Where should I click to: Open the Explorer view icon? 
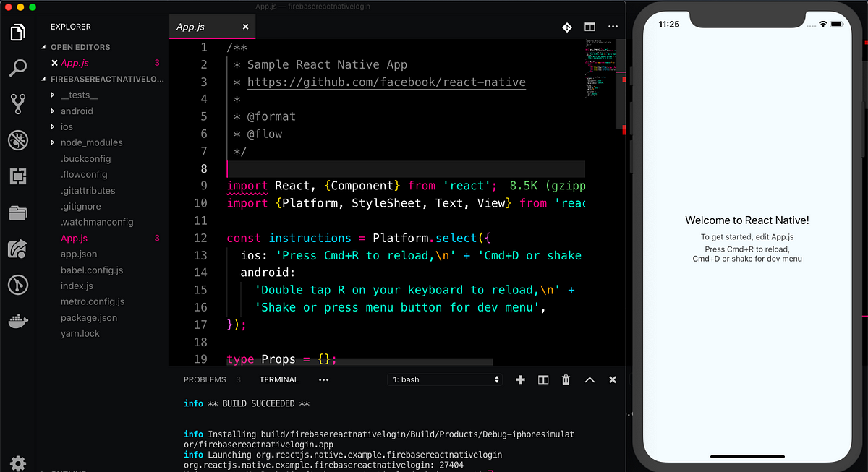point(18,31)
